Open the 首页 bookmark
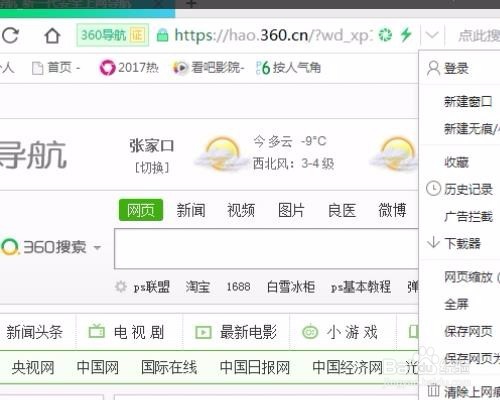This screenshot has width=500, height=400. coord(56,68)
